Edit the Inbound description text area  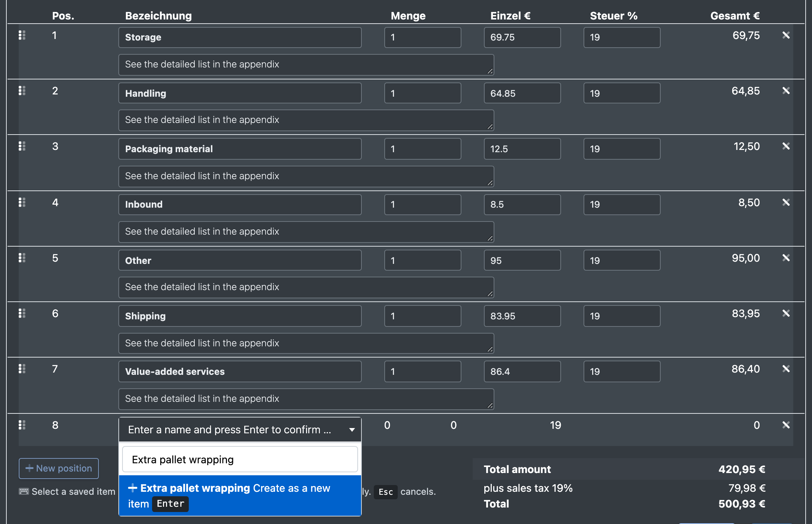306,232
